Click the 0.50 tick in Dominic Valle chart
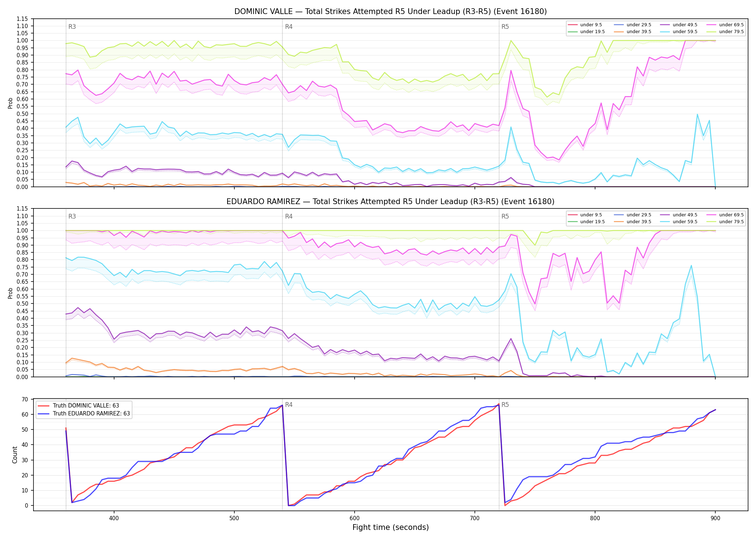 [x=22, y=114]
